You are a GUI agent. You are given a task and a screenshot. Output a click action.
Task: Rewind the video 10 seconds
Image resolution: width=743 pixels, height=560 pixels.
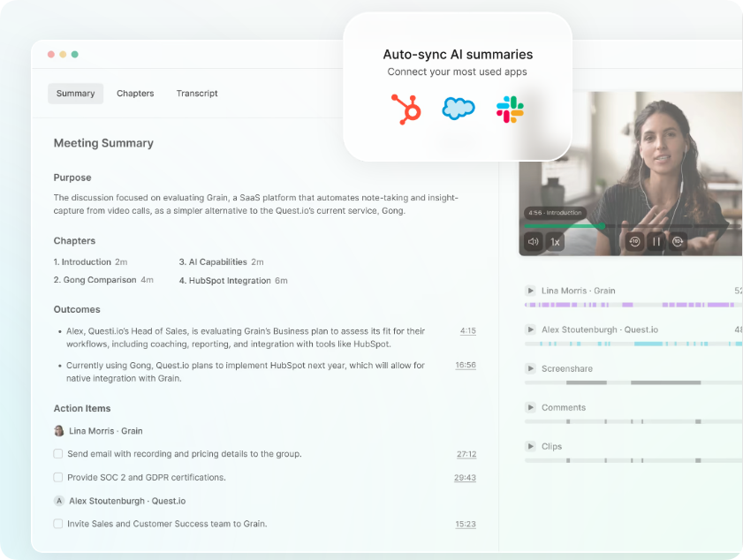coord(634,242)
